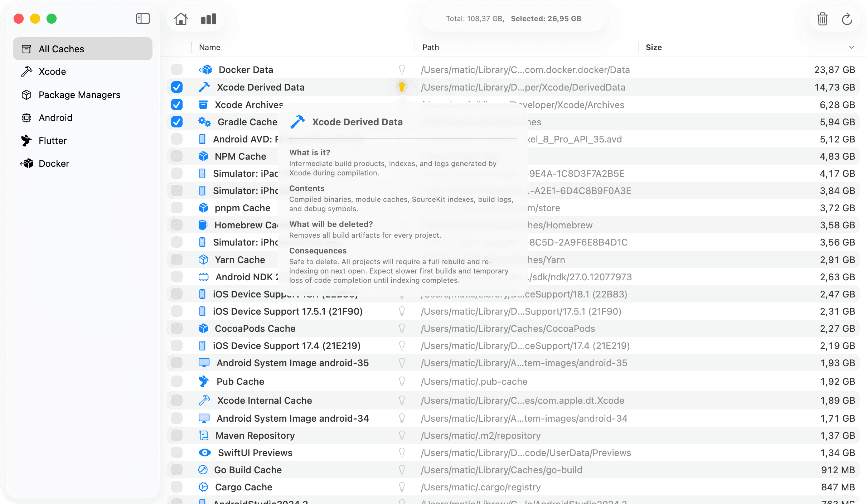This screenshot has height=504, width=867.
Task: Click the trash delete button
Action: [x=822, y=19]
